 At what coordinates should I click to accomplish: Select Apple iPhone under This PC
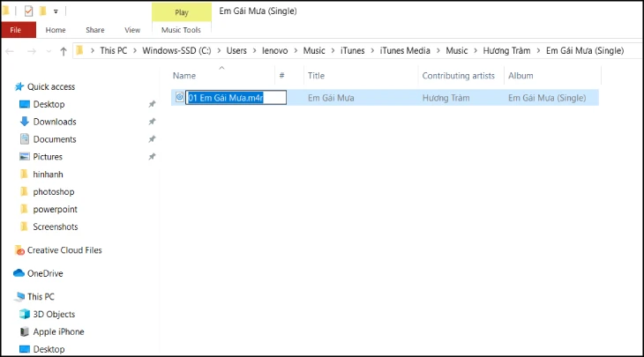click(x=58, y=331)
